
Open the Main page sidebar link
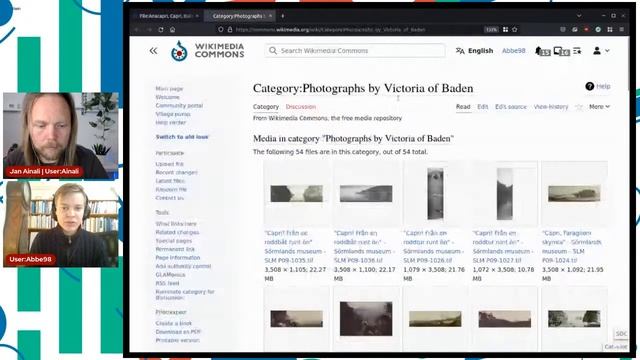pos(169,89)
